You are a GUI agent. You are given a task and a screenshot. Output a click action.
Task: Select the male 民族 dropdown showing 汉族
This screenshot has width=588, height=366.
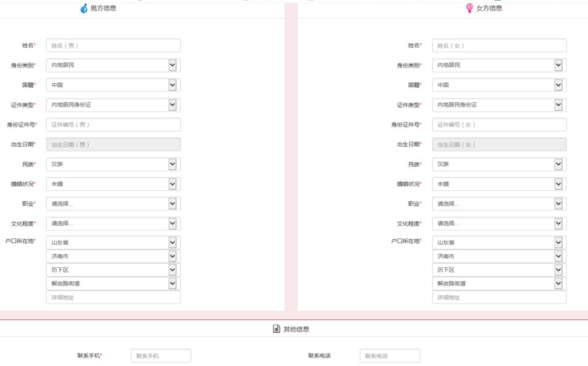[113, 164]
